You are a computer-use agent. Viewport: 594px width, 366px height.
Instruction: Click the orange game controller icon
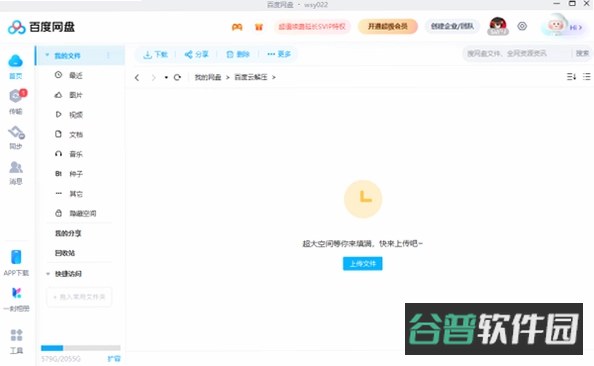pos(237,27)
